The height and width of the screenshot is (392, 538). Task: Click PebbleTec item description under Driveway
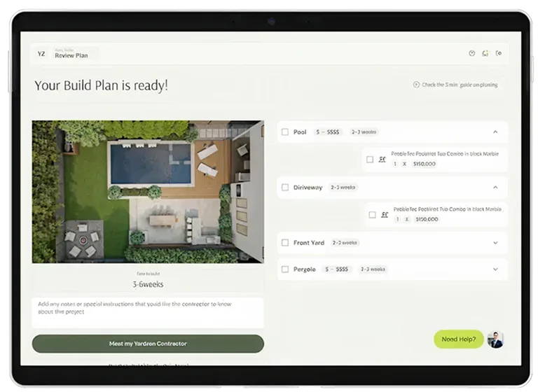click(448, 209)
